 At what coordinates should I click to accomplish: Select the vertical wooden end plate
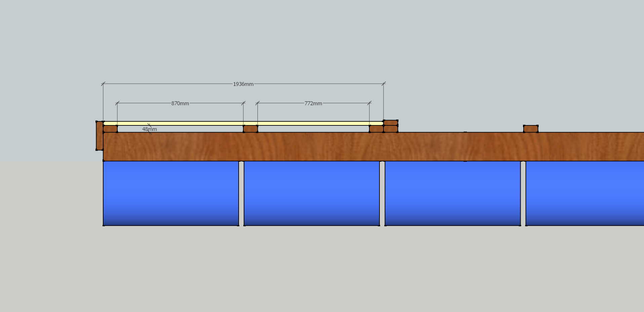99,136
